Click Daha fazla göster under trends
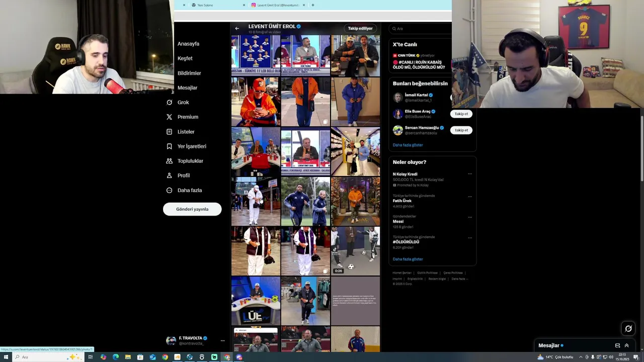Image resolution: width=644 pixels, height=362 pixels. tap(408, 259)
